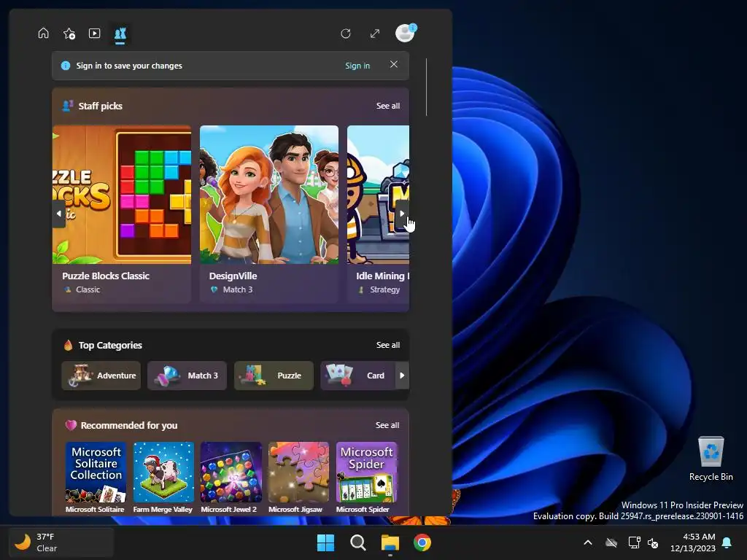Screen dimensions: 747x560
Task: Click the muted volume tray icon
Action: click(x=653, y=542)
